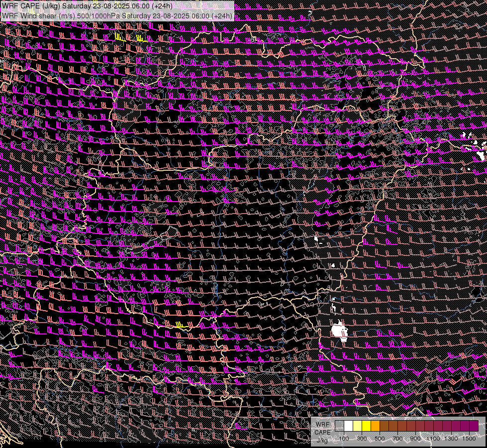
Task: Select the white CAPE legend swatch
Action: click(349, 426)
